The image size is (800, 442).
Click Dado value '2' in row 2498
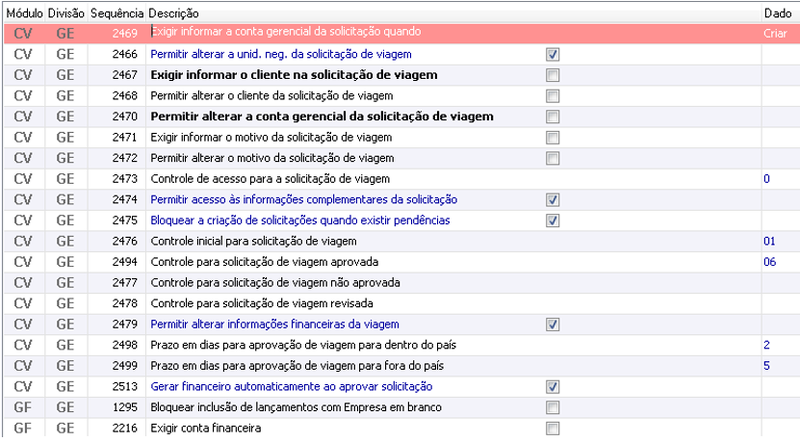(766, 345)
